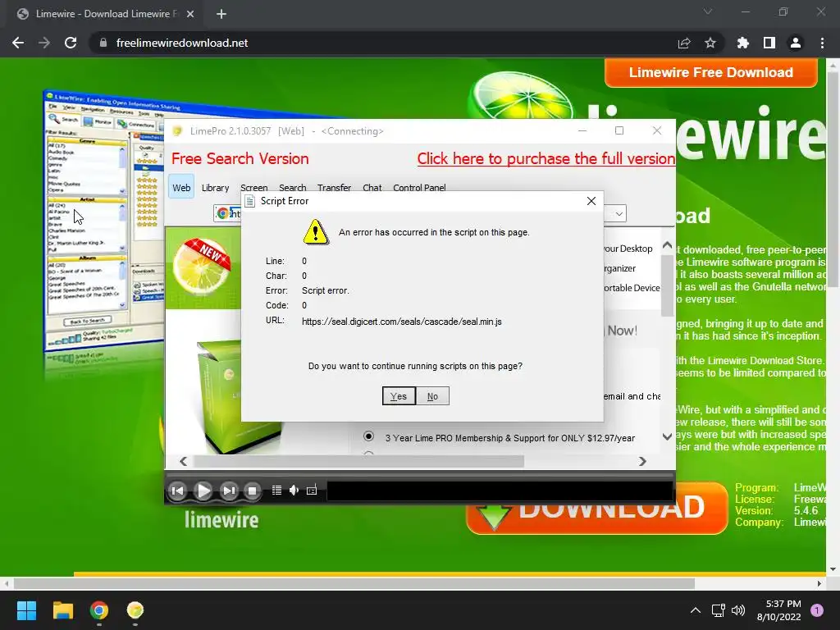This screenshot has width=840, height=630.
Task: Click the Limewire Free Download button
Action: click(711, 72)
